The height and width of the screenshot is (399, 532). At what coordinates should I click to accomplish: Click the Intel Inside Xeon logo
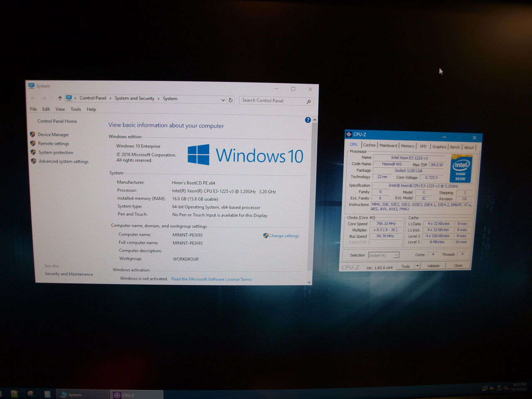[461, 169]
